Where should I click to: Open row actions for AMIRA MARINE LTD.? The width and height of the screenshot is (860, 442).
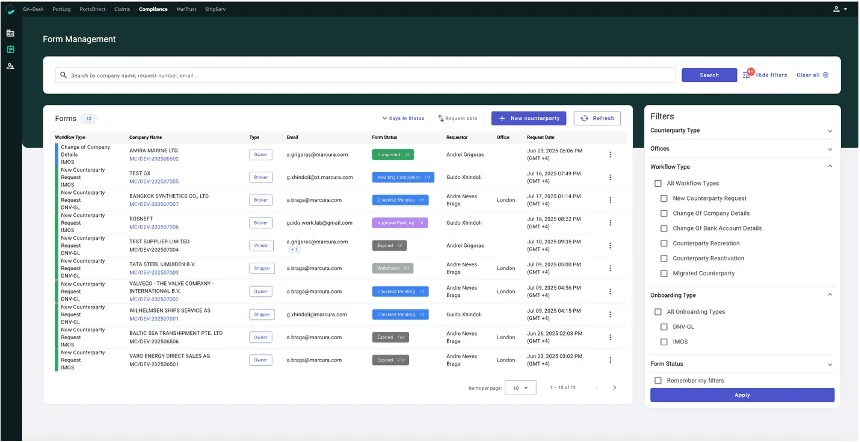[x=610, y=155]
